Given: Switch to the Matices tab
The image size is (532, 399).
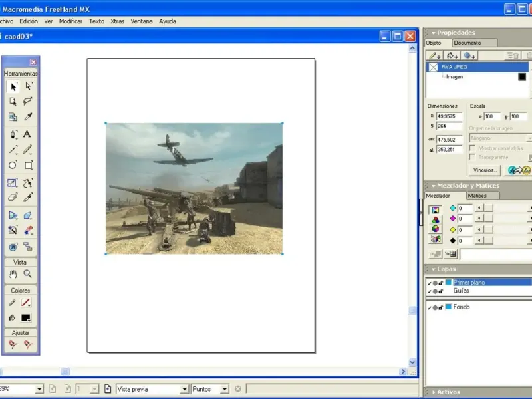Looking at the screenshot, I should pyautogui.click(x=477, y=196).
